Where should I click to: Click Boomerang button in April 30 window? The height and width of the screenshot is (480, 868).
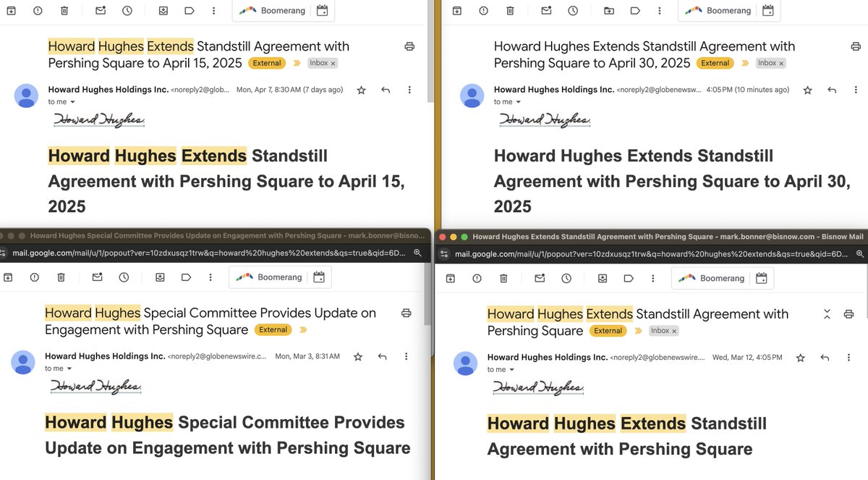click(x=718, y=11)
